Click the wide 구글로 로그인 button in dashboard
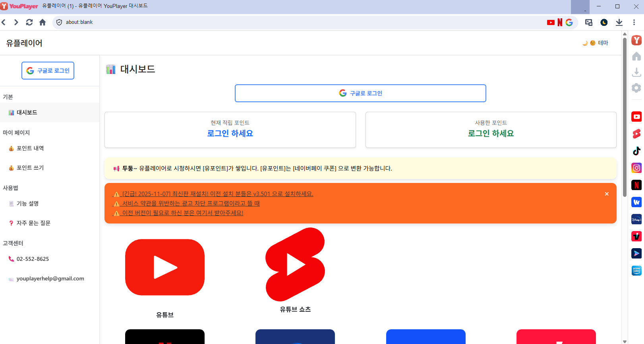644x344 pixels. coord(360,93)
